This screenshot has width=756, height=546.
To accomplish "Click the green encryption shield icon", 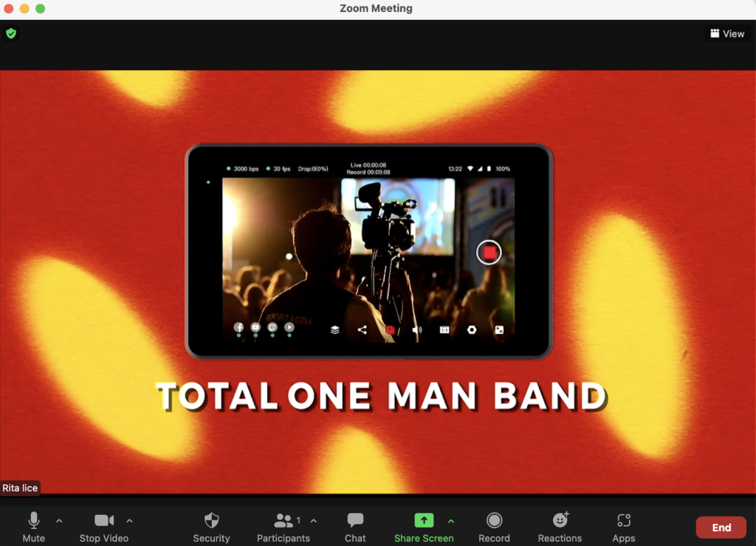I will click(11, 33).
